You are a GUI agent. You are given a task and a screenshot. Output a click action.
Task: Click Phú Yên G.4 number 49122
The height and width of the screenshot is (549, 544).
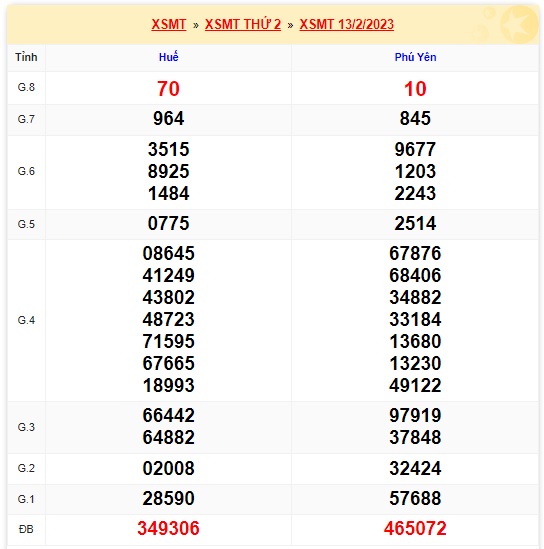pos(415,386)
